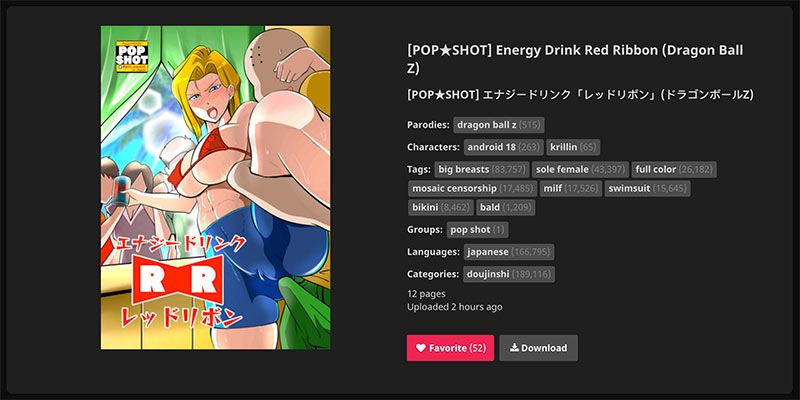Click the Download button
800x400 pixels.
tap(538, 348)
